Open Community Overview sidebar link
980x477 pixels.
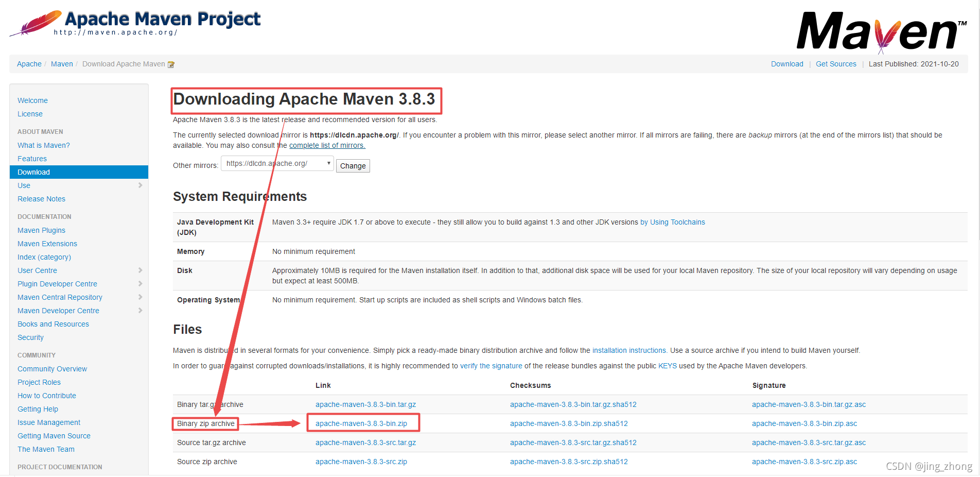[52, 369]
